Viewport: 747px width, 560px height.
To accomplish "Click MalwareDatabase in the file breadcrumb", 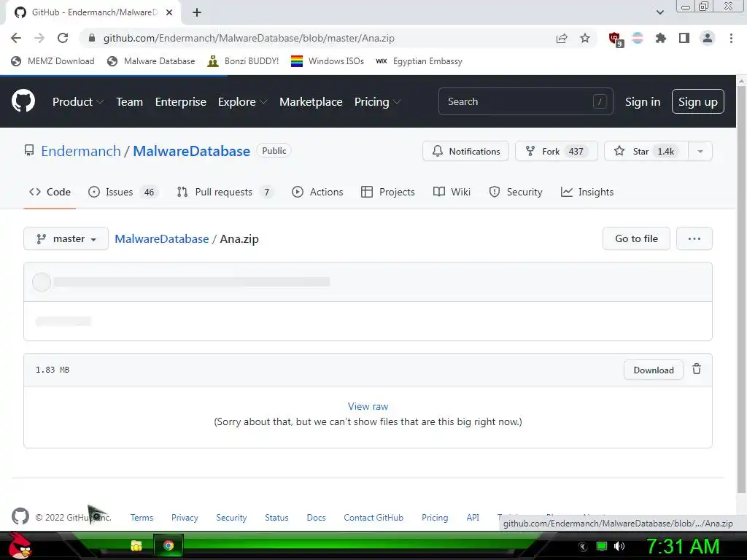I will [161, 238].
